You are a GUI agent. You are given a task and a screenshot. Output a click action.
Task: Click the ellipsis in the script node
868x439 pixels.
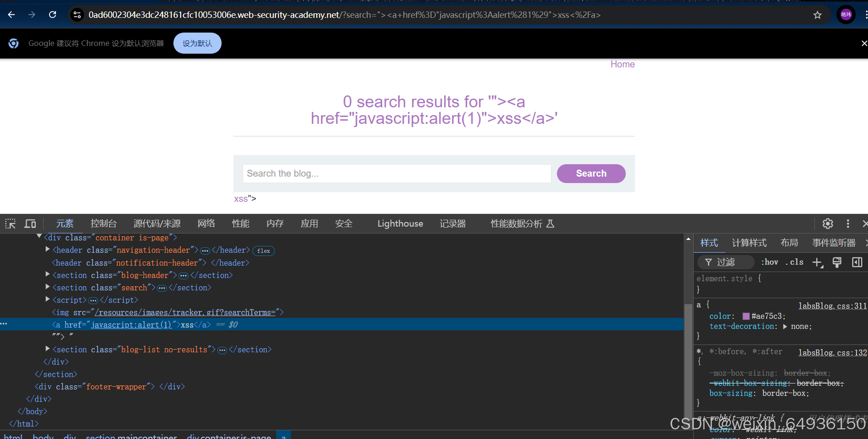pyautogui.click(x=93, y=300)
